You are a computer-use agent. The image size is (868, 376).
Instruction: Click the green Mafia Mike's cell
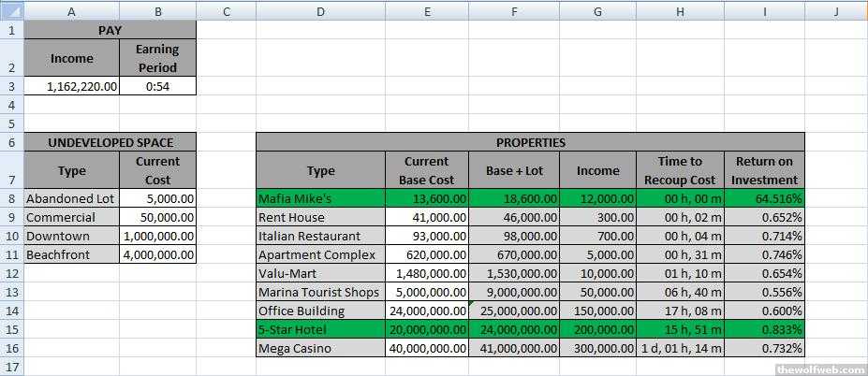320,198
